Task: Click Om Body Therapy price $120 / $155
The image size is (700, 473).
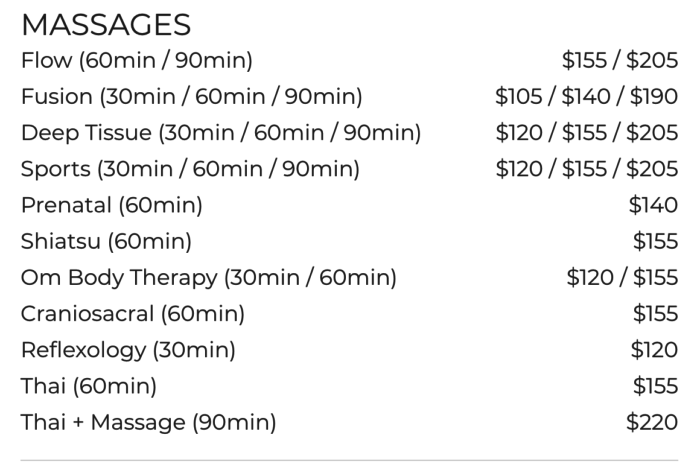Action: tap(622, 278)
